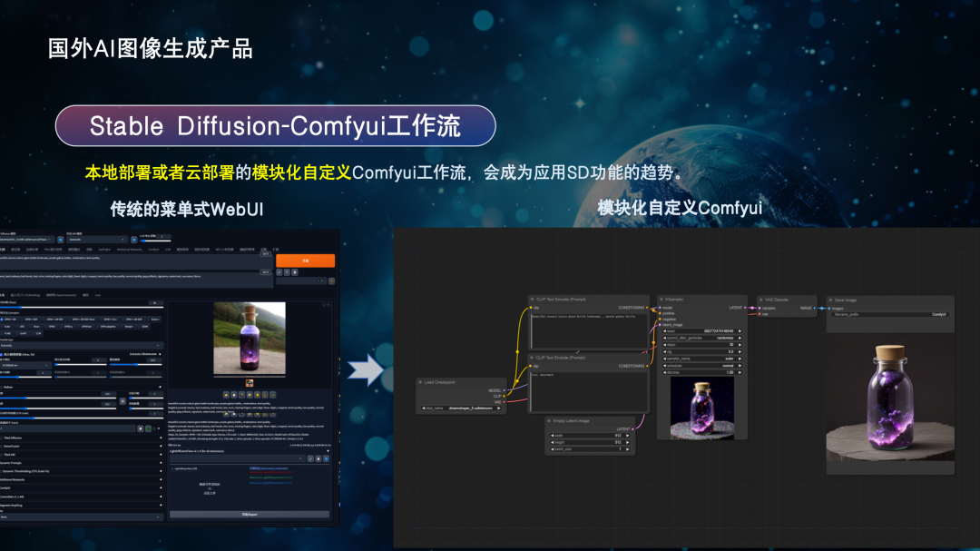This screenshot has height=551, width=980.
Task: Open the SD VAE Automatic dropdown
Action: [x=97, y=240]
